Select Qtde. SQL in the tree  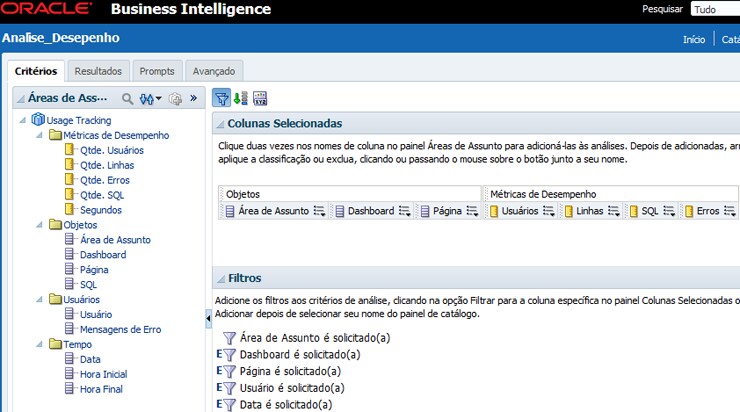tap(102, 195)
